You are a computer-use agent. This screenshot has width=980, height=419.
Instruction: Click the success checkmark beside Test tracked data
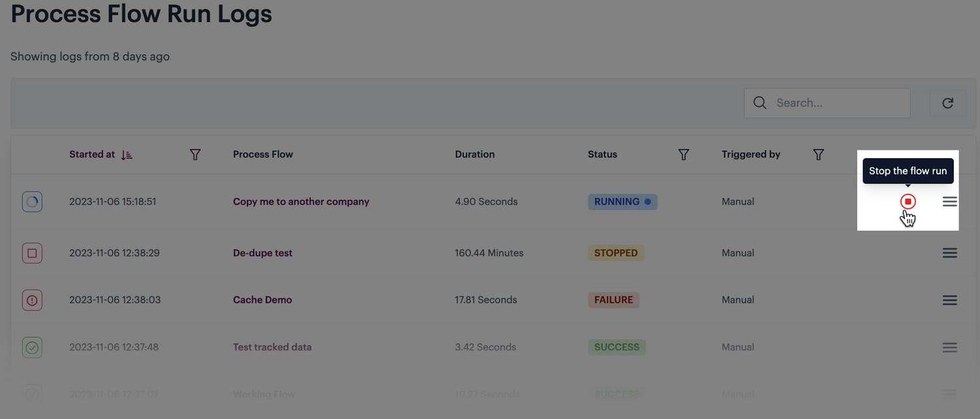(x=32, y=347)
